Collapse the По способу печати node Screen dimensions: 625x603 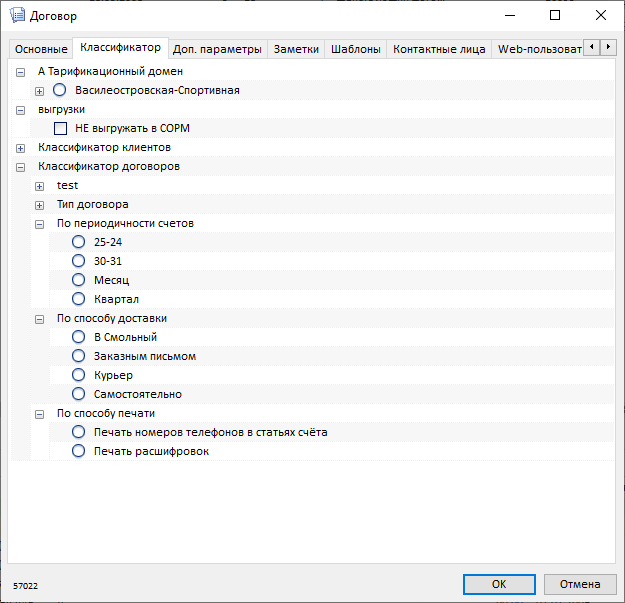pyautogui.click(x=39, y=414)
